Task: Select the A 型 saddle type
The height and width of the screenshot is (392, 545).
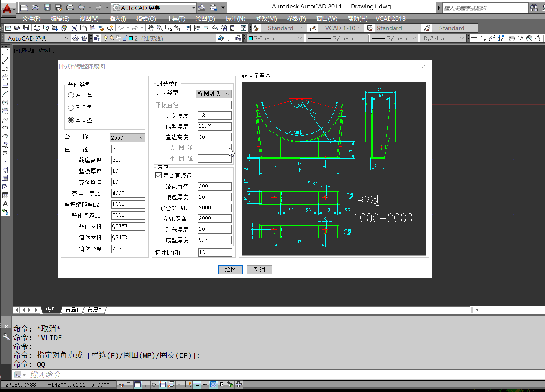Action: coord(71,95)
